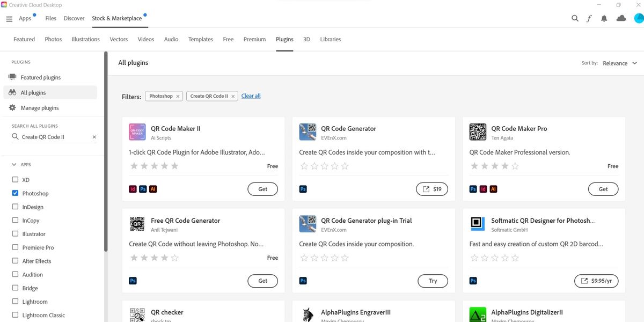Check the Illustrator app filter
This screenshot has width=644, height=322.
[x=15, y=234]
